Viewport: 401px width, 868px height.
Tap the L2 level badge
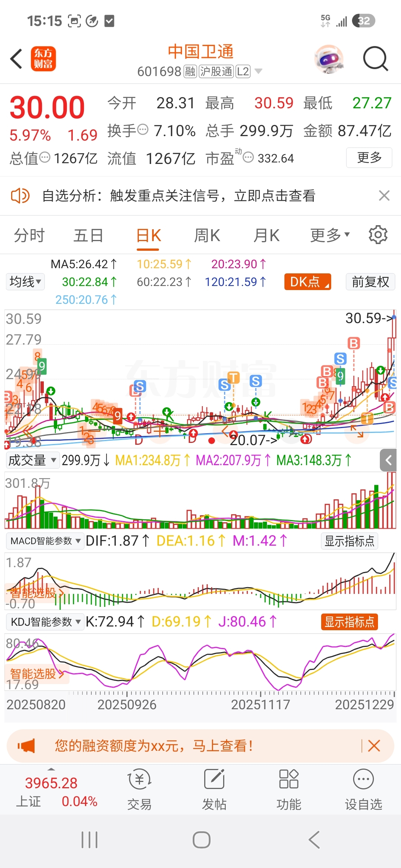243,71
